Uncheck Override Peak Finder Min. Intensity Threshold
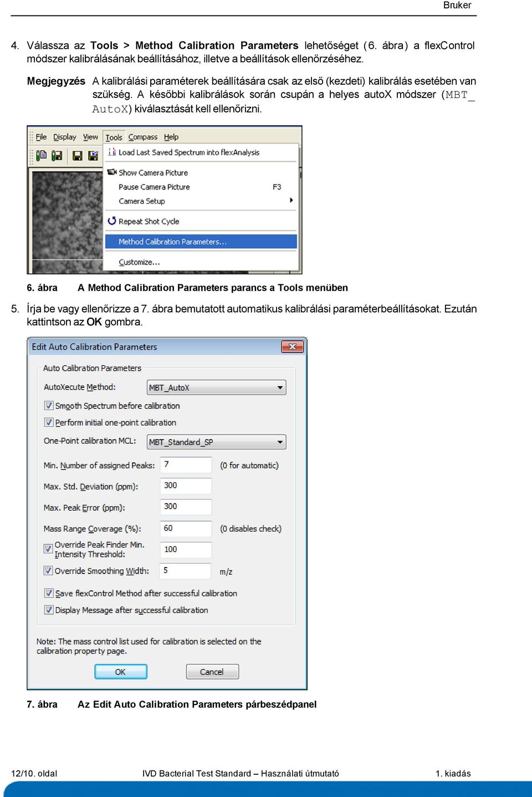 pos(48,549)
